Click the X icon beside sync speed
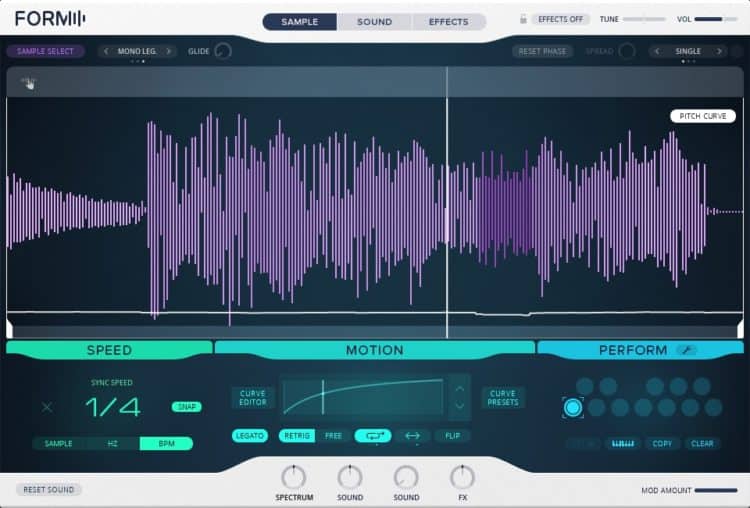The height and width of the screenshot is (508, 750). click(47, 408)
